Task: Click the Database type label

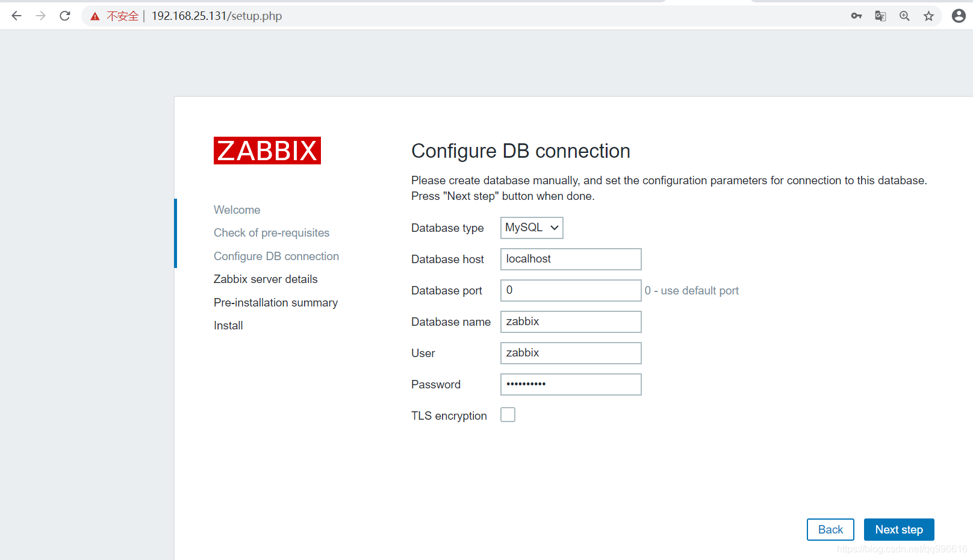Action: pos(447,228)
